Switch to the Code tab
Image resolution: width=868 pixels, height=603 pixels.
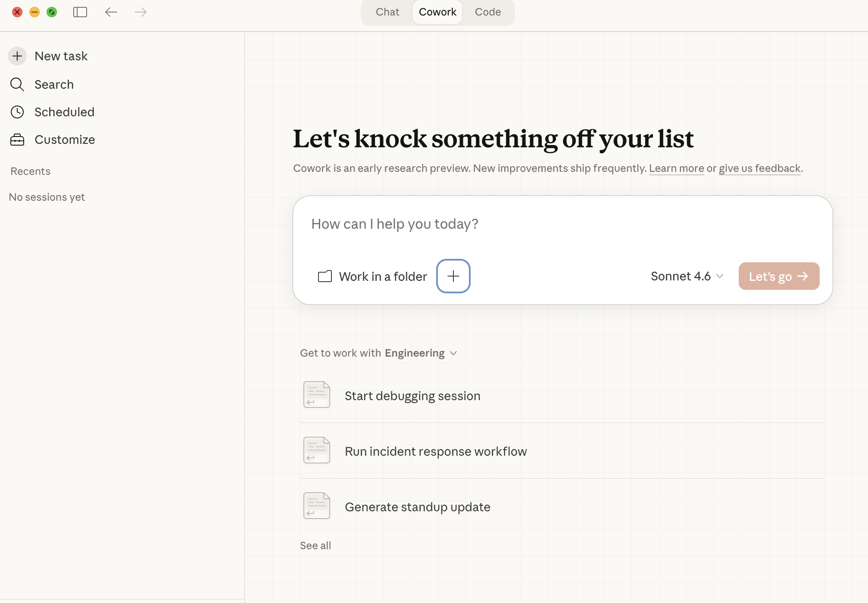488,12
